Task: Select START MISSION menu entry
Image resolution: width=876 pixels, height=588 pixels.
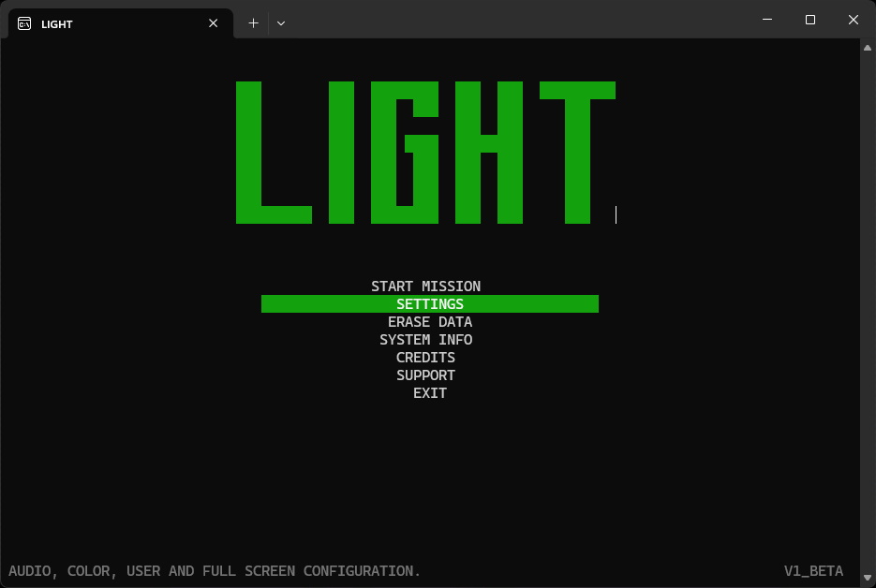Action: (x=425, y=287)
